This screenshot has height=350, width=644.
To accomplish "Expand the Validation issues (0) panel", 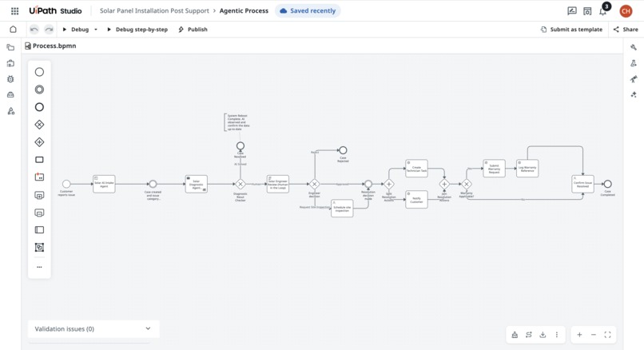I will pos(93,328).
